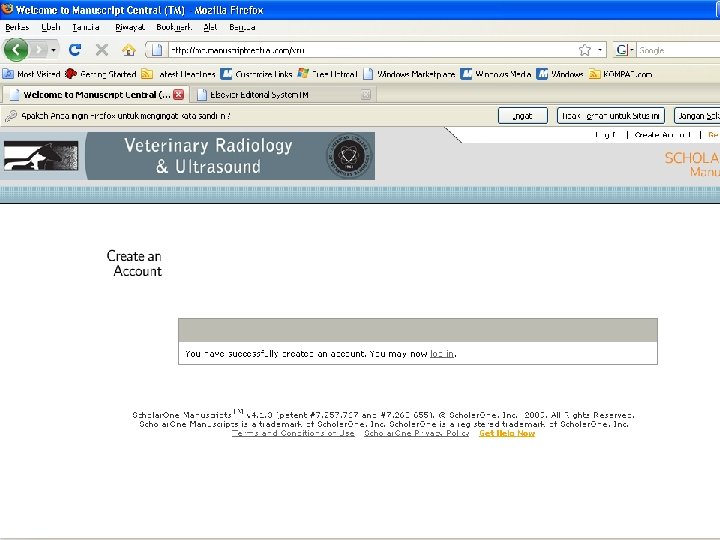Click the Firefox icon in title bar
Image resolution: width=720 pixels, height=540 pixels.
coord(7,9)
